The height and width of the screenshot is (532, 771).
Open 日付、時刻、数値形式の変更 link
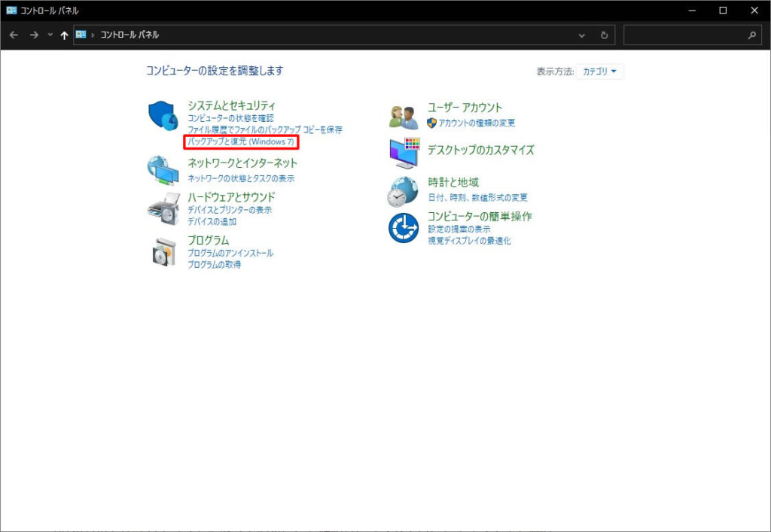477,197
